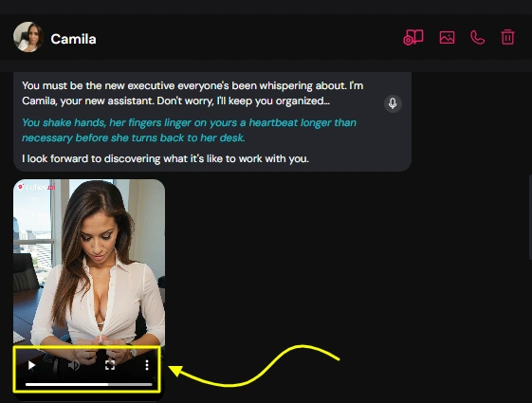Start a voice call with Camila
Image resolution: width=532 pixels, height=403 pixels.
[x=477, y=37]
